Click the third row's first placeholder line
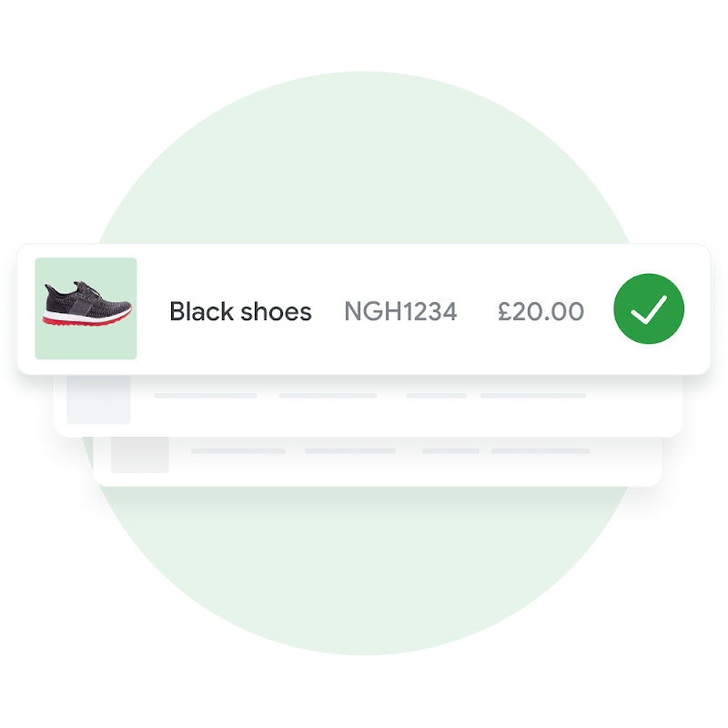Image resolution: width=728 pixels, height=728 pixels. [238, 450]
